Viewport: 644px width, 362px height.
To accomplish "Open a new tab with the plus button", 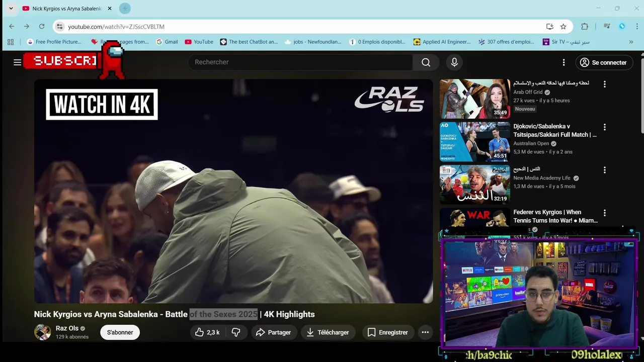I will tap(125, 9).
